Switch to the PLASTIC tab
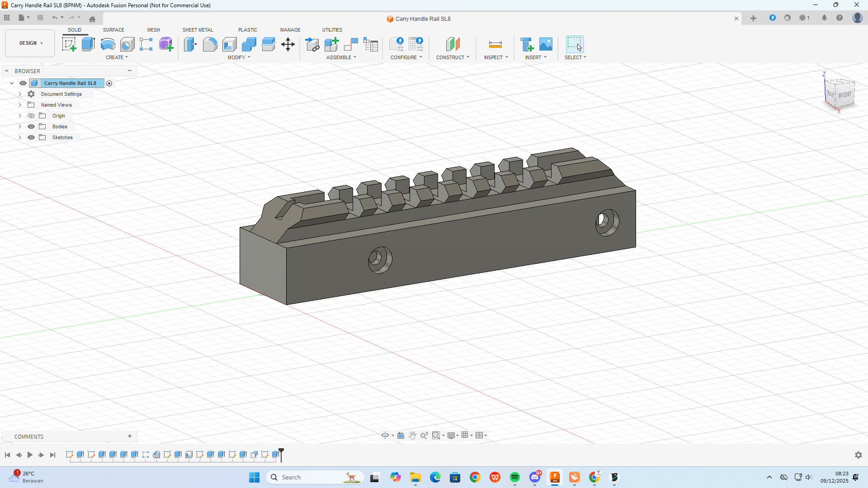 tap(247, 30)
